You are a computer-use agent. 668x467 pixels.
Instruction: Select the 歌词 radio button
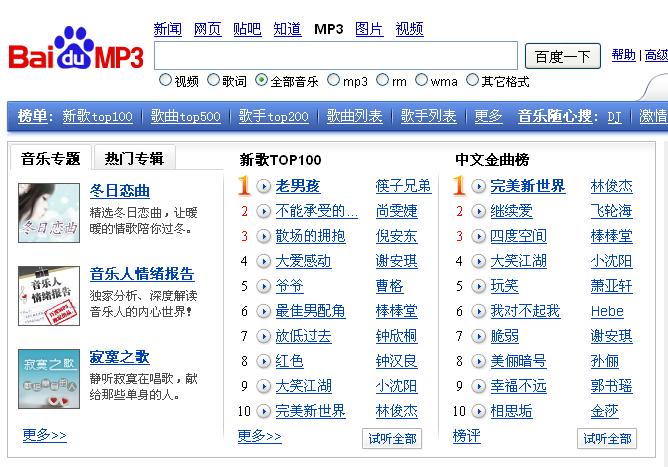pos(213,80)
